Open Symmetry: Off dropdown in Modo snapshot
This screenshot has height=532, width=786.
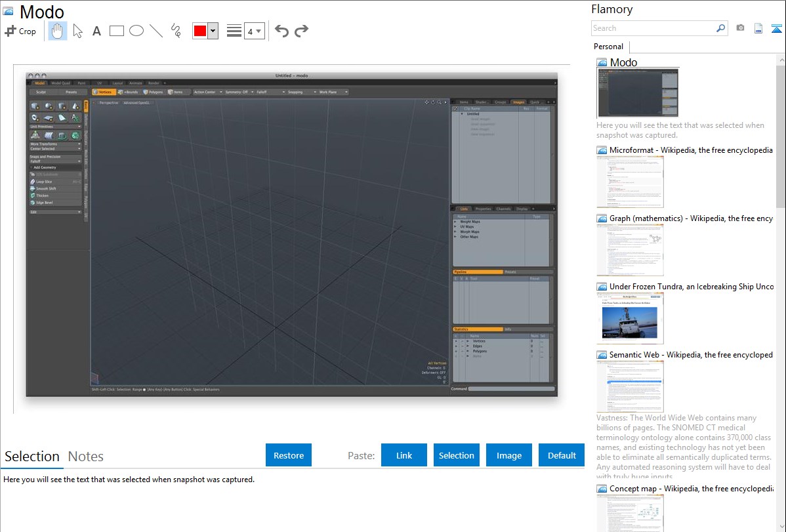pyautogui.click(x=239, y=92)
